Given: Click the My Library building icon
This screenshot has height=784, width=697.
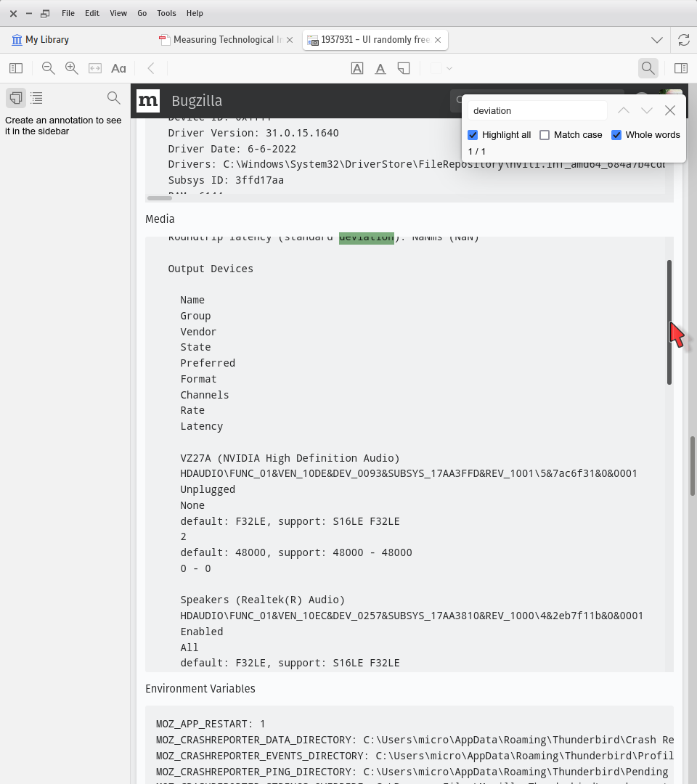Looking at the screenshot, I should click(x=17, y=40).
